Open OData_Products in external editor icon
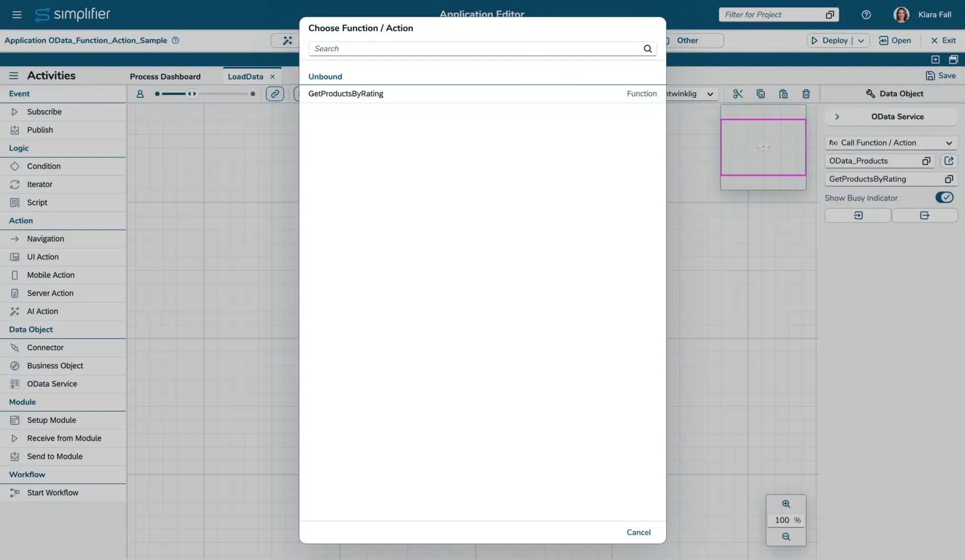 click(x=949, y=161)
